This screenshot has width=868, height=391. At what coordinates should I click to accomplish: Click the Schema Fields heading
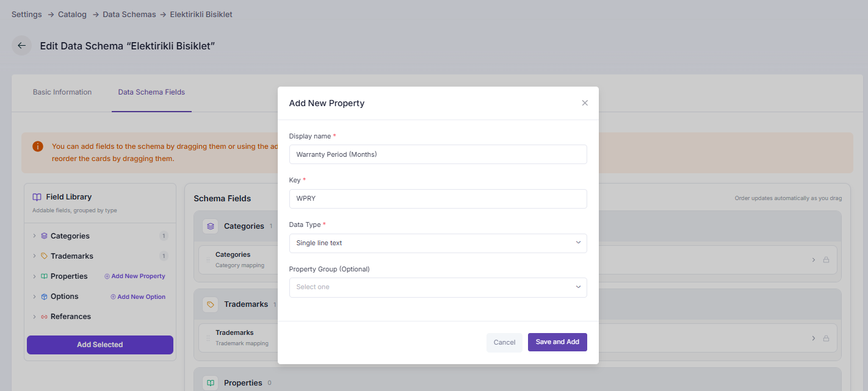coord(222,198)
